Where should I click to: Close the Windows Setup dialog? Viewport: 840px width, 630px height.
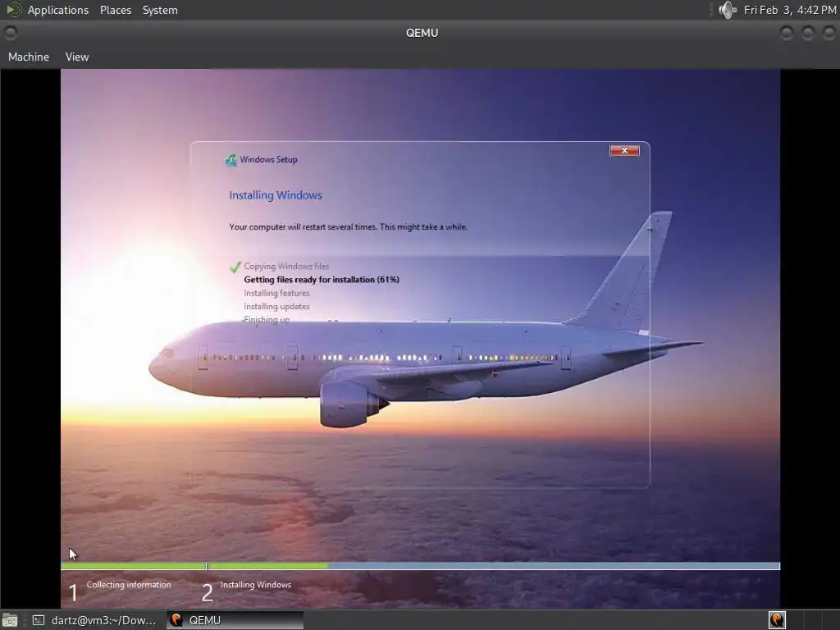pyautogui.click(x=624, y=151)
